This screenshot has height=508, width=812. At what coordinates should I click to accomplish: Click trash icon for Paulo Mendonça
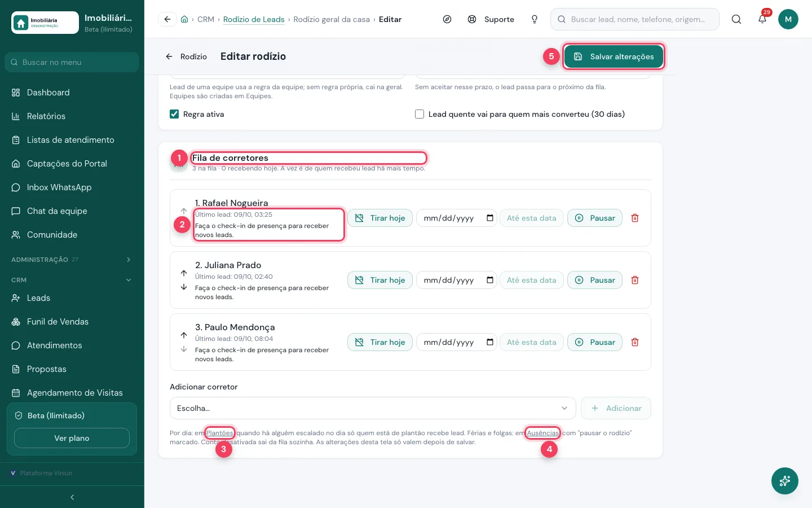635,342
